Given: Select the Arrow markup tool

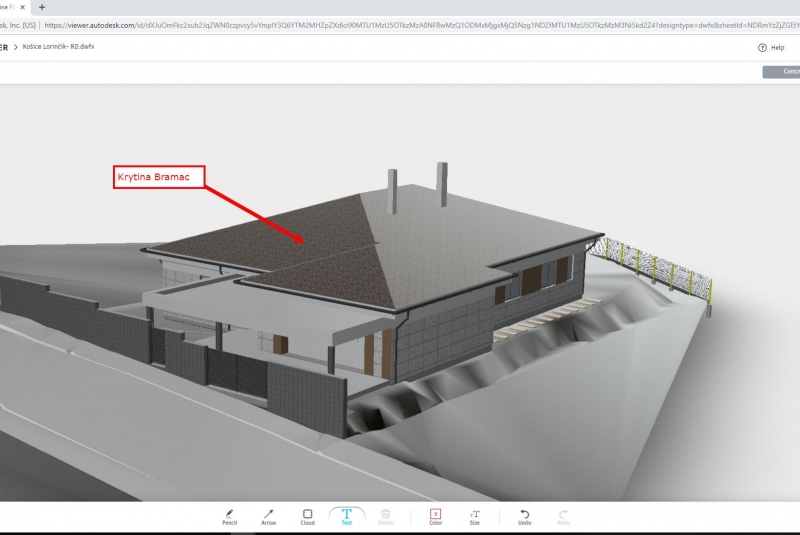Looking at the screenshot, I should pyautogui.click(x=268, y=517).
